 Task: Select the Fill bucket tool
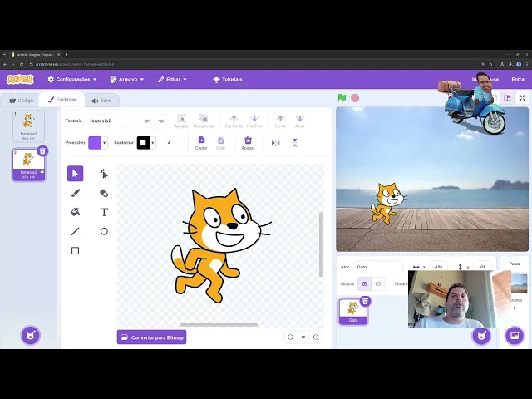(76, 212)
